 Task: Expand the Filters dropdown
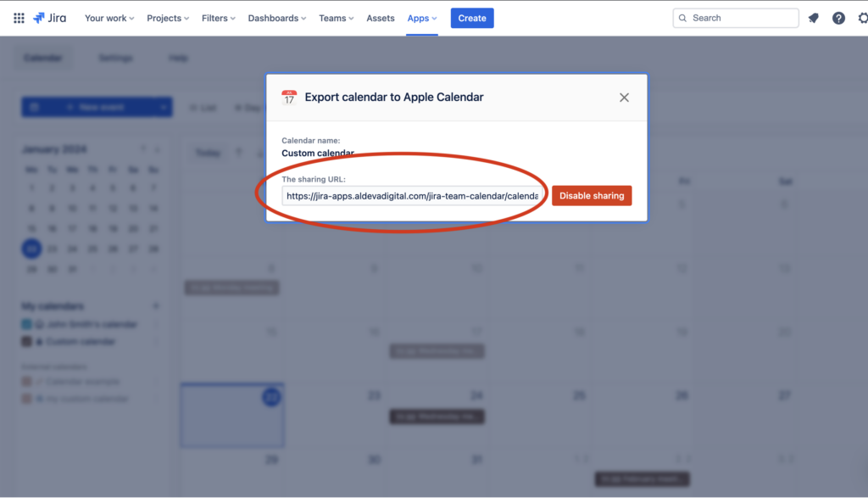tap(219, 18)
